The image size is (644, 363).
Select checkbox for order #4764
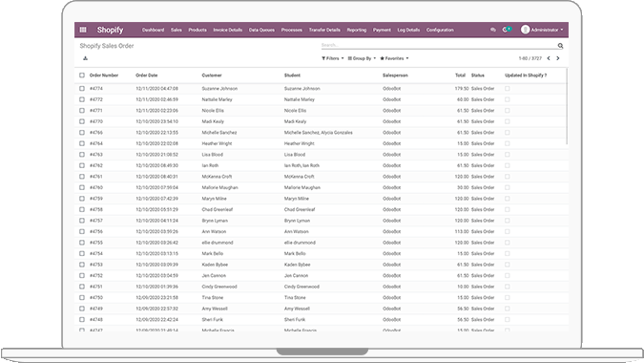pos(82,143)
